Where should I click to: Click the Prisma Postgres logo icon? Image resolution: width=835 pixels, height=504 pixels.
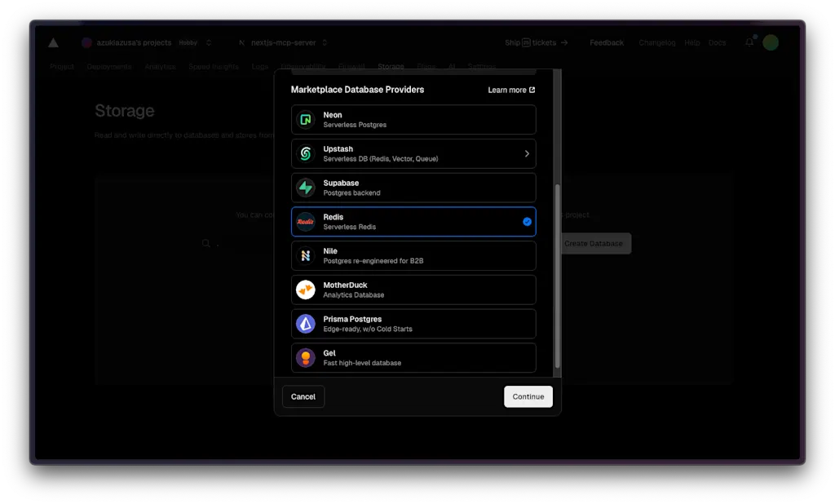(x=306, y=324)
